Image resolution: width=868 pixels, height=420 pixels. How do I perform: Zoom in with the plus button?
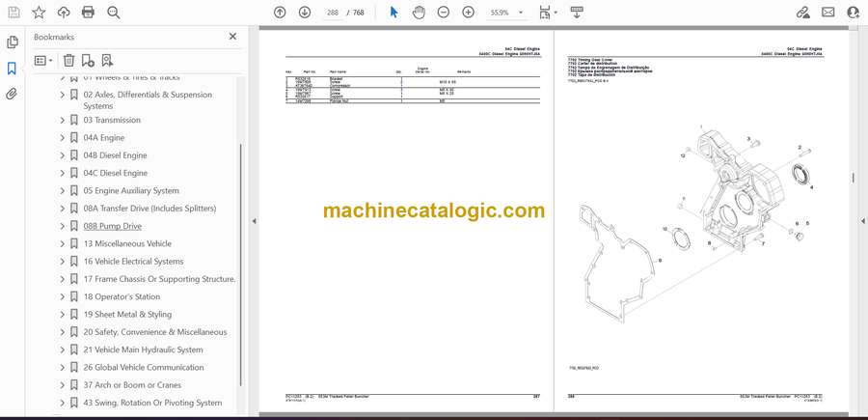469,13
